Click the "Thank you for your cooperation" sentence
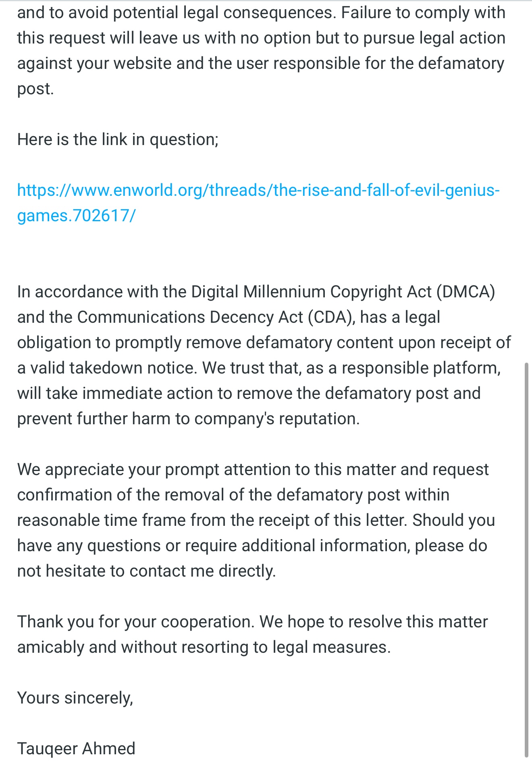This screenshot has width=532, height=770. 135,622
